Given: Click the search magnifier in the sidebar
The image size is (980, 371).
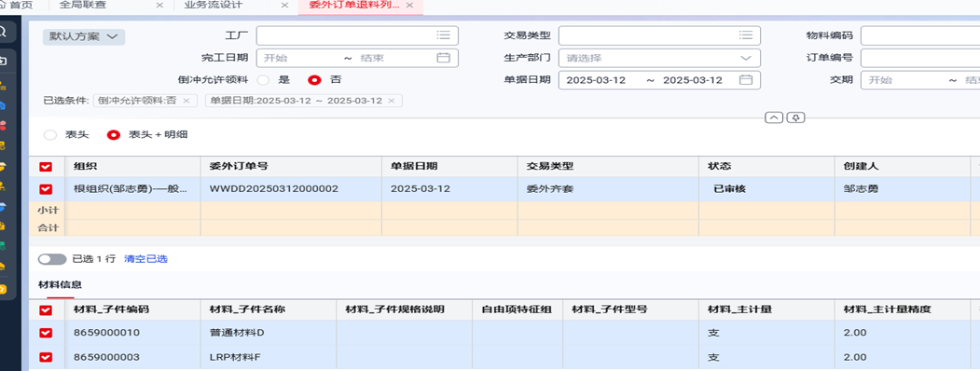Looking at the screenshot, I should pos(3,32).
